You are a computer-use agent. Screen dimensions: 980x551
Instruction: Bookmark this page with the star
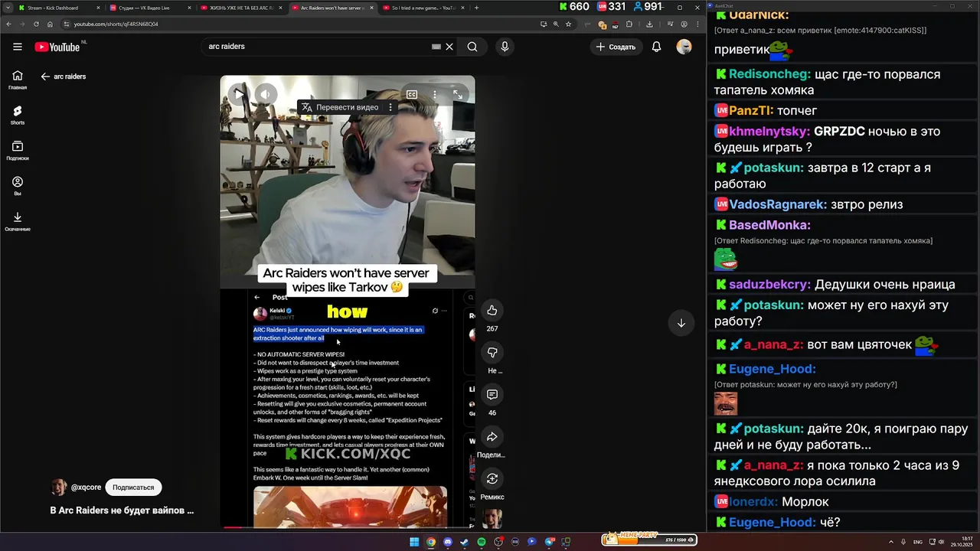point(568,24)
